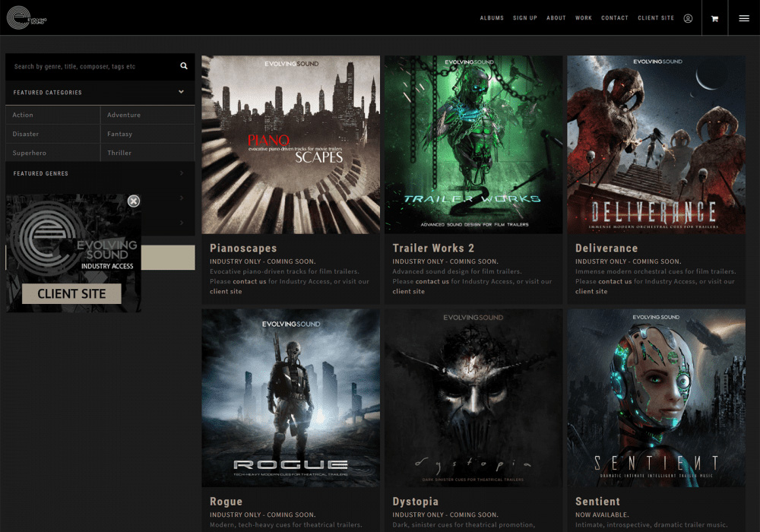Select the Disaster category

click(x=53, y=134)
